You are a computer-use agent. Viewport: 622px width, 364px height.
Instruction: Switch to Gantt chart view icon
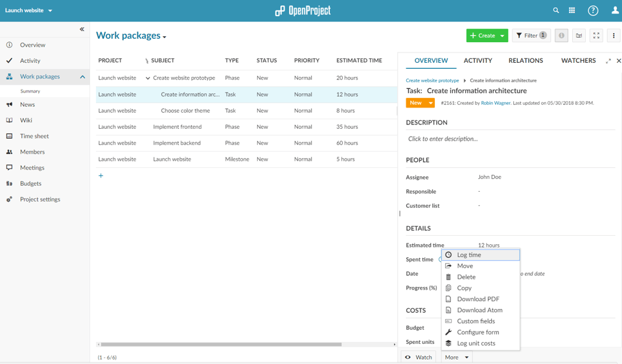pos(579,36)
